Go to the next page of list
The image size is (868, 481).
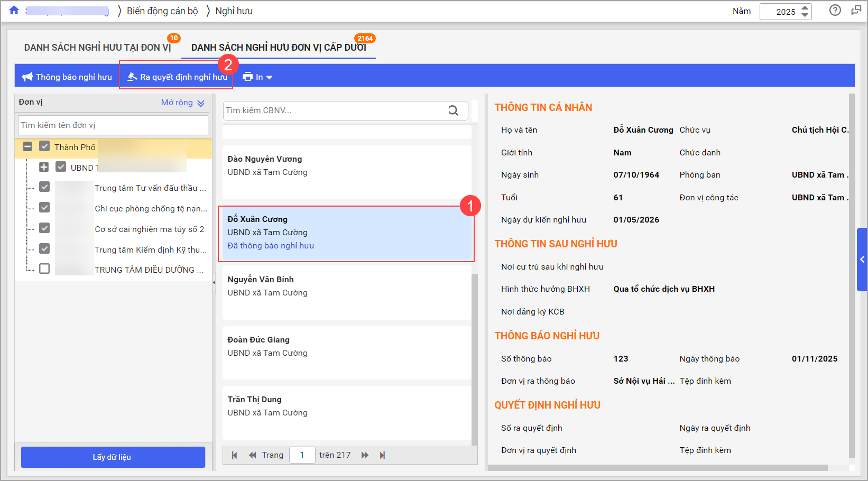365,455
